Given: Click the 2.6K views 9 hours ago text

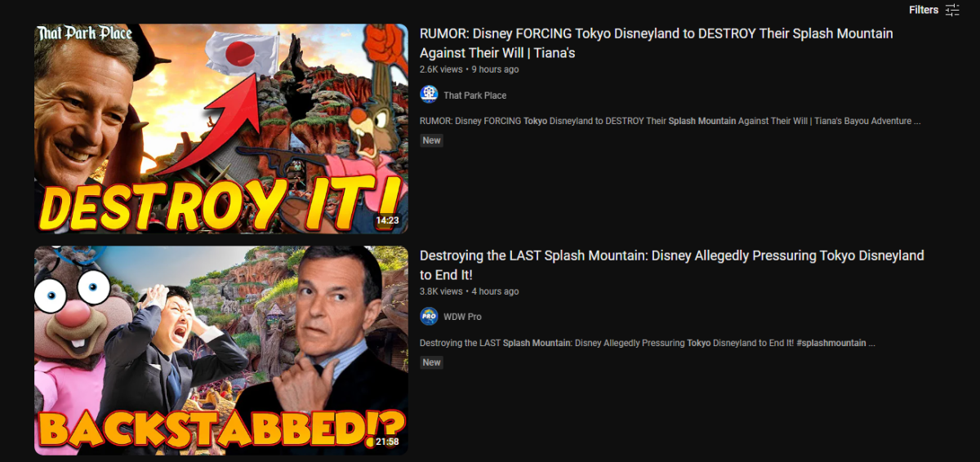Looking at the screenshot, I should click(469, 69).
